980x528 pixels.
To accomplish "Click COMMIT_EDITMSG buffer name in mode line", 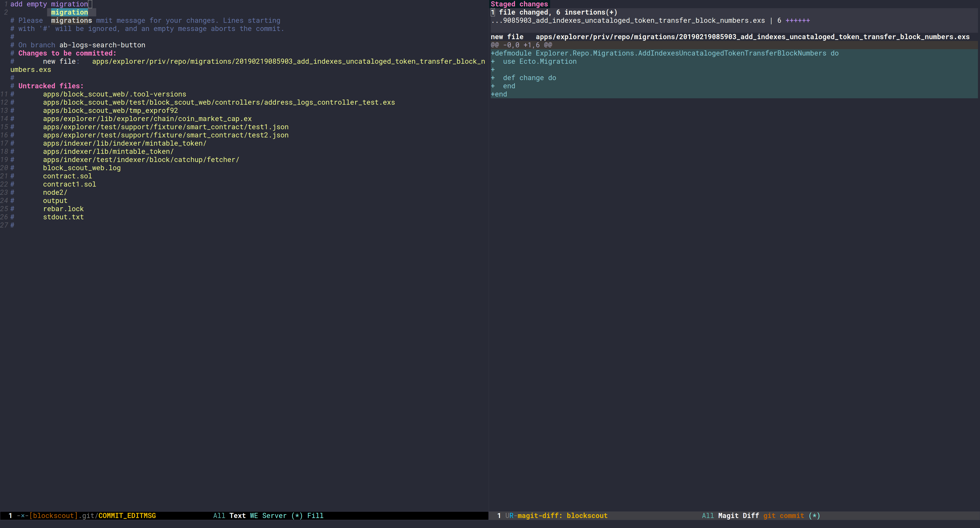I will (x=127, y=515).
